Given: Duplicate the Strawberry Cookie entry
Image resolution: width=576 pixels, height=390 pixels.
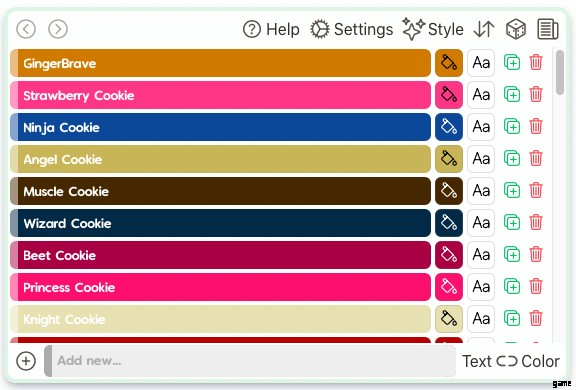Looking at the screenshot, I should (512, 95).
